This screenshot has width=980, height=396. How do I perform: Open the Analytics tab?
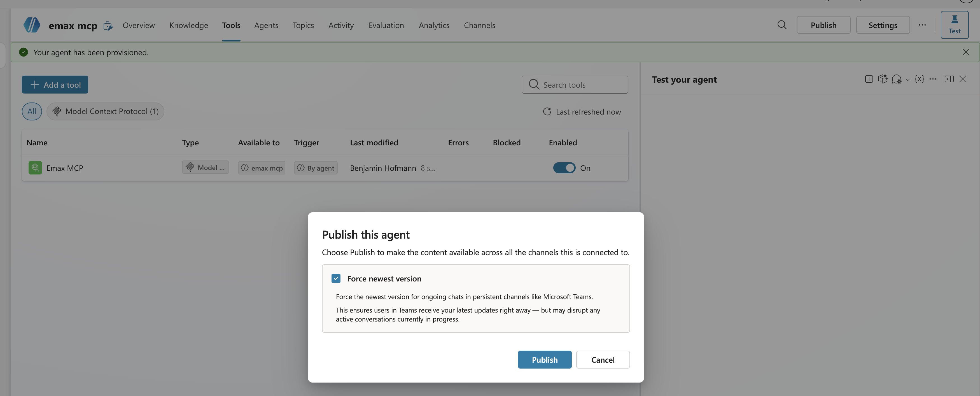(434, 25)
